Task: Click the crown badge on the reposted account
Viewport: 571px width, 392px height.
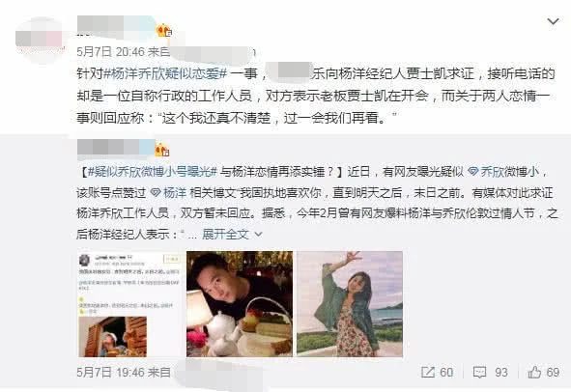Action: 162,150
